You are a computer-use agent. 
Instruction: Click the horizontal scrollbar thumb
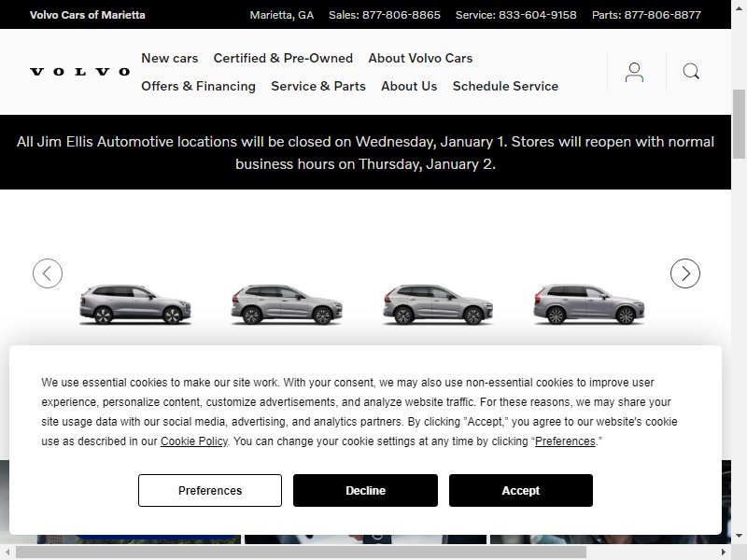click(301, 553)
